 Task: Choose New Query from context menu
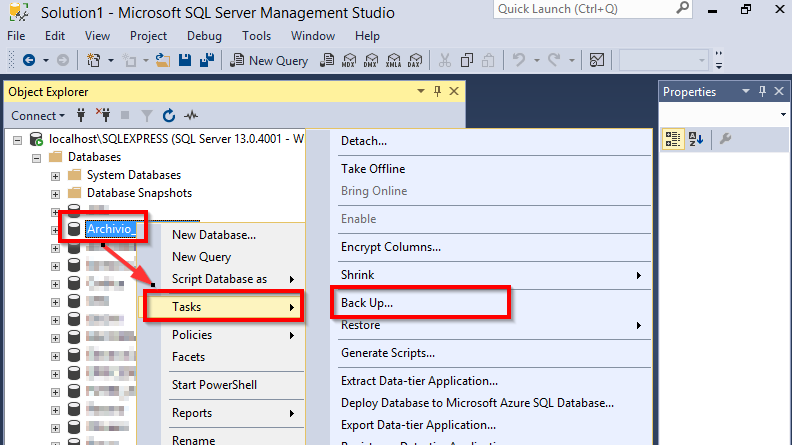(x=202, y=257)
